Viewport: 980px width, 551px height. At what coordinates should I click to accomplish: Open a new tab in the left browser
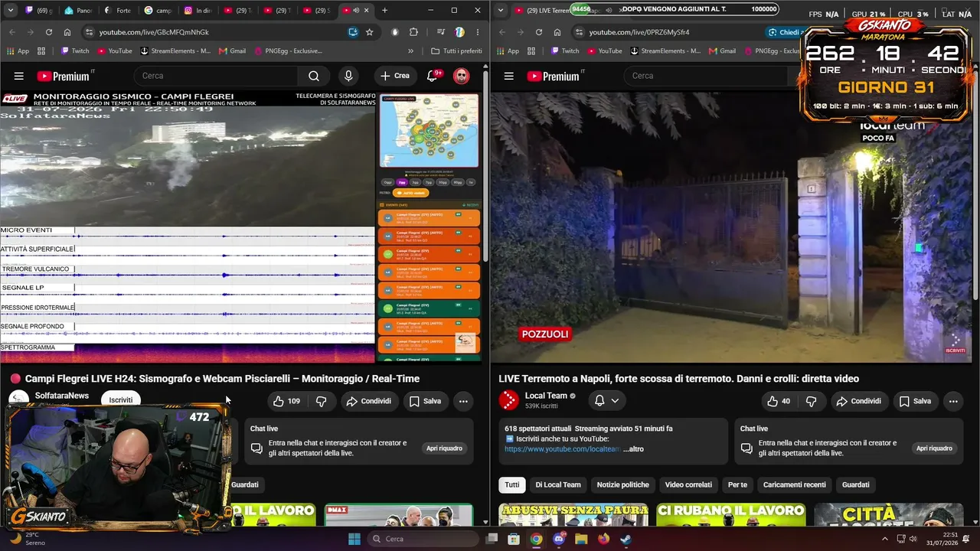[384, 11]
